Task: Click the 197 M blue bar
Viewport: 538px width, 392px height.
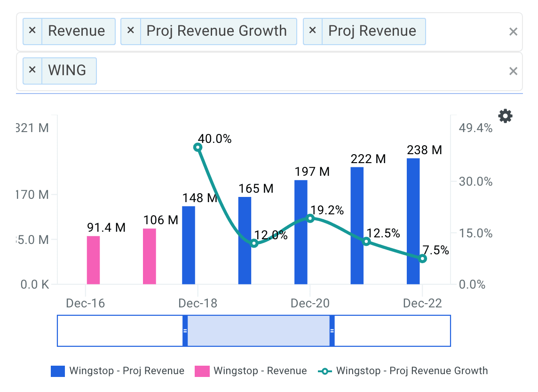Action: pyautogui.click(x=301, y=232)
